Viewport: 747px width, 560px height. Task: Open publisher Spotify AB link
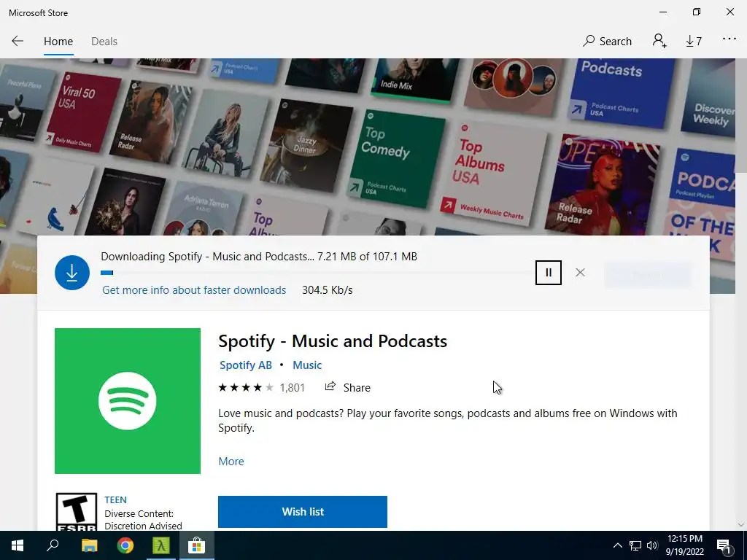point(245,365)
